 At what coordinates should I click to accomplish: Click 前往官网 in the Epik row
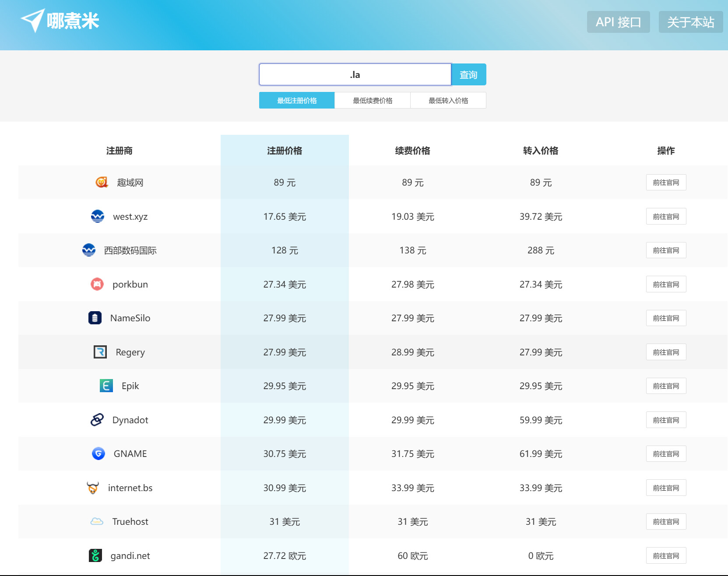tap(666, 386)
